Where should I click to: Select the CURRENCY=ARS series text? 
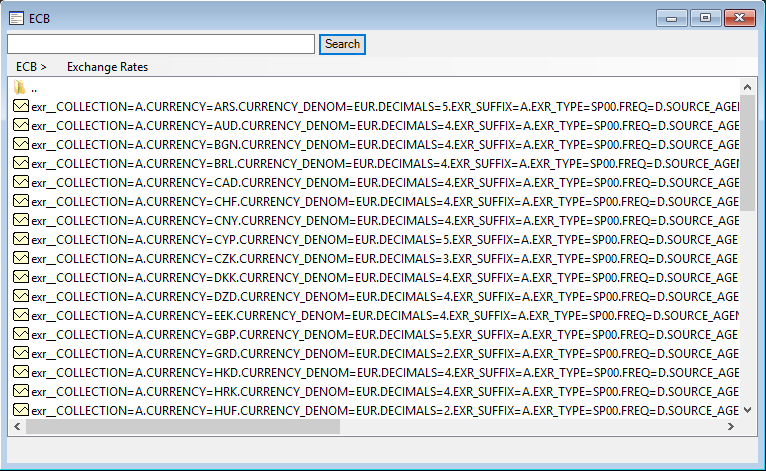[x=385, y=107]
